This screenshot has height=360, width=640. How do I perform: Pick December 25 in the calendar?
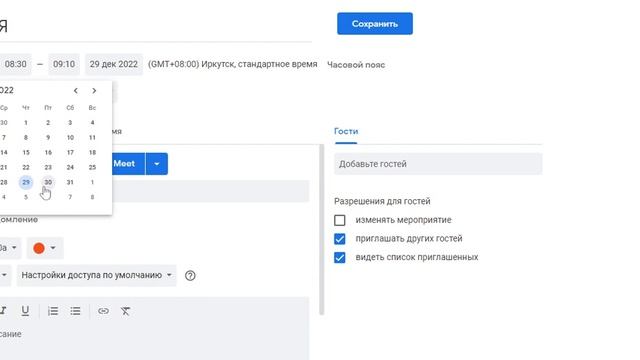(92, 167)
